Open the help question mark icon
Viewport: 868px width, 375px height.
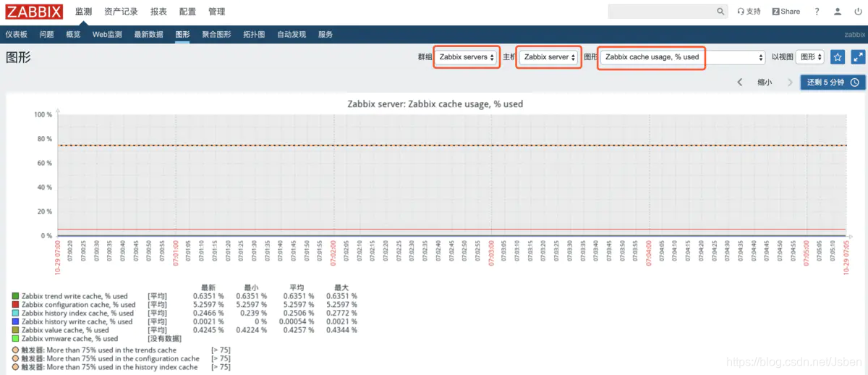pos(817,12)
